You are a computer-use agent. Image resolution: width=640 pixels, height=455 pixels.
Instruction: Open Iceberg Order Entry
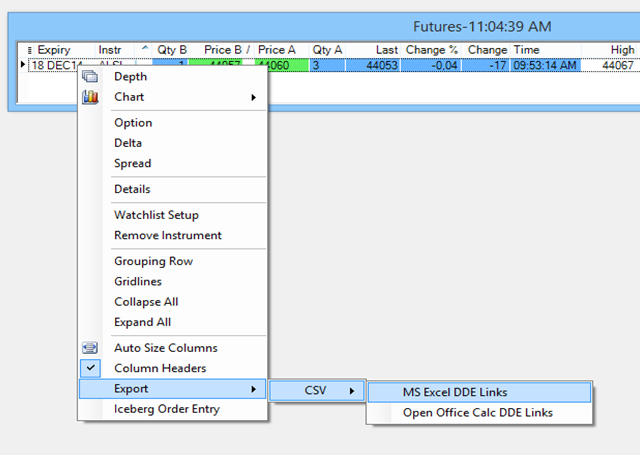pyautogui.click(x=167, y=408)
